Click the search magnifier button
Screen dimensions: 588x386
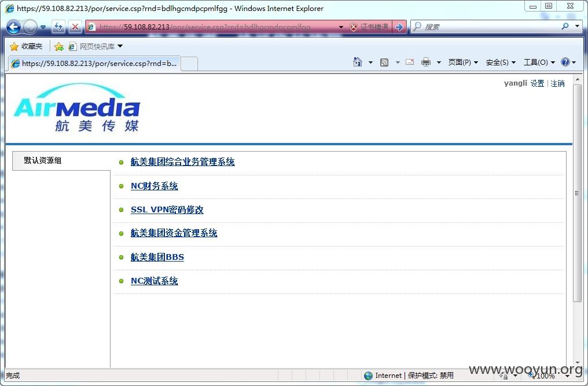click(565, 26)
